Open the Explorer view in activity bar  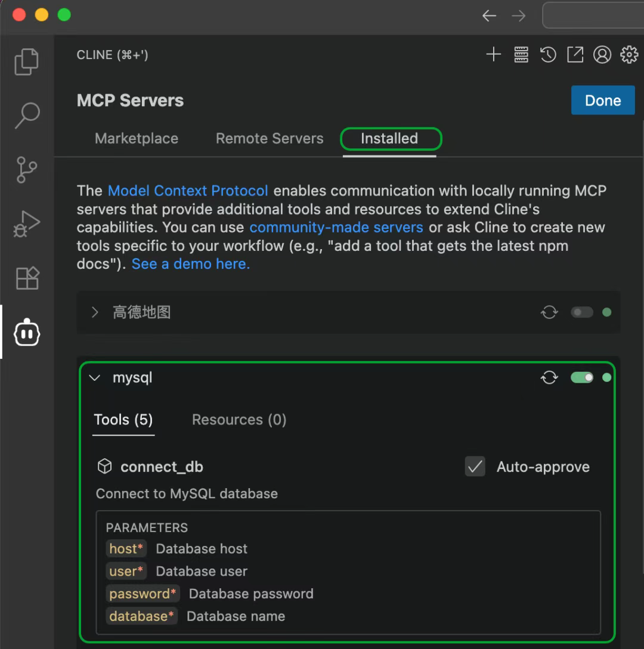tap(27, 62)
